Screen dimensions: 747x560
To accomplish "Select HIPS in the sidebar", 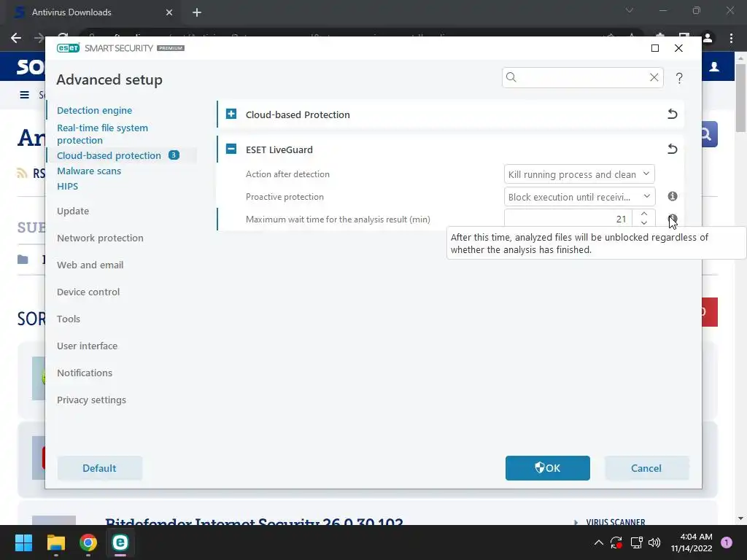I will pos(67,186).
